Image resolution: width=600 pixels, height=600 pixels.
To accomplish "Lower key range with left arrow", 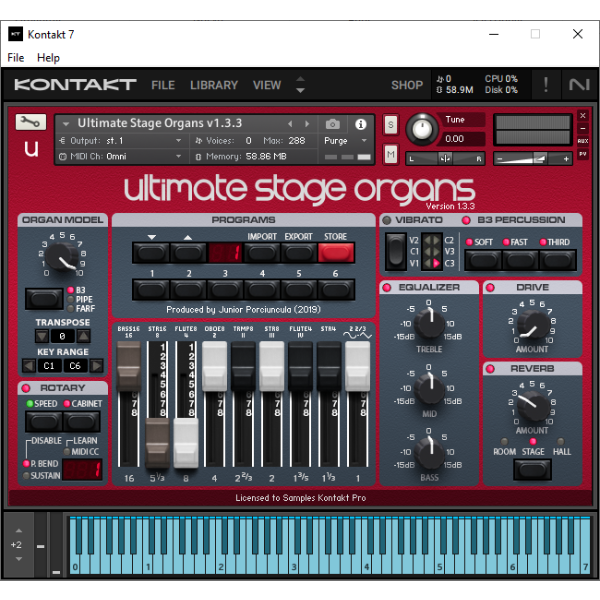I will [x=29, y=366].
